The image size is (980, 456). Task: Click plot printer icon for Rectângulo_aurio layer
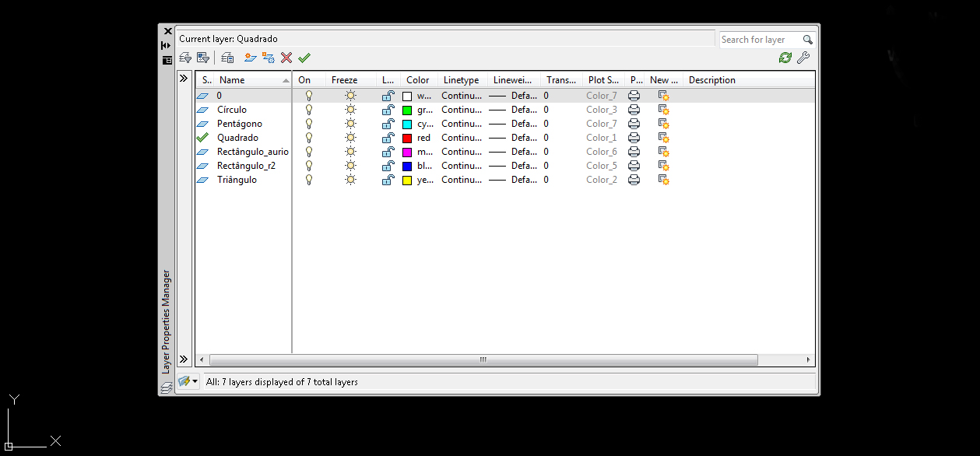tap(634, 152)
